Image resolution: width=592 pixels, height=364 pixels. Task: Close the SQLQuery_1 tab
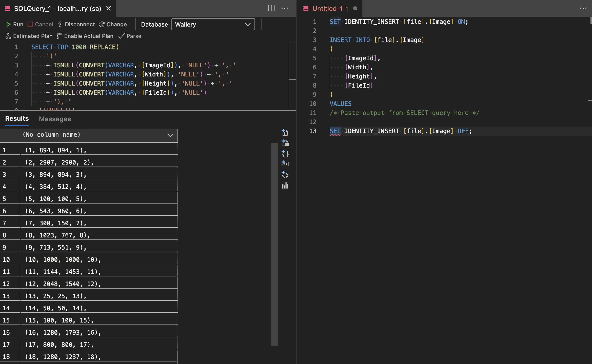pos(109,8)
